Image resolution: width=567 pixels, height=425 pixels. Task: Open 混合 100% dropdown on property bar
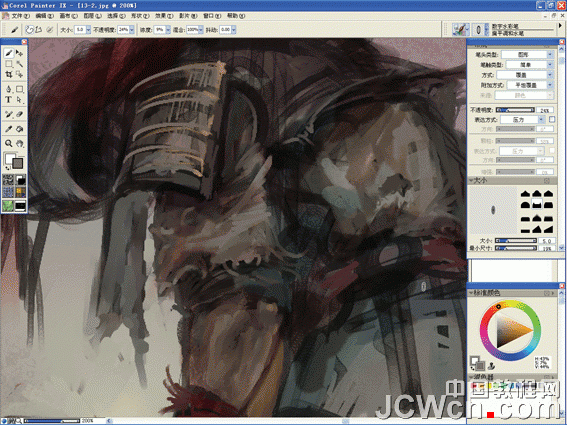(201, 30)
